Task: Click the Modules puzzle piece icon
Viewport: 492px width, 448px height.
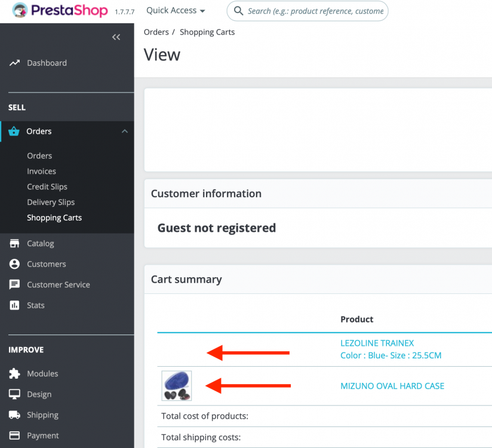Action: [14, 374]
